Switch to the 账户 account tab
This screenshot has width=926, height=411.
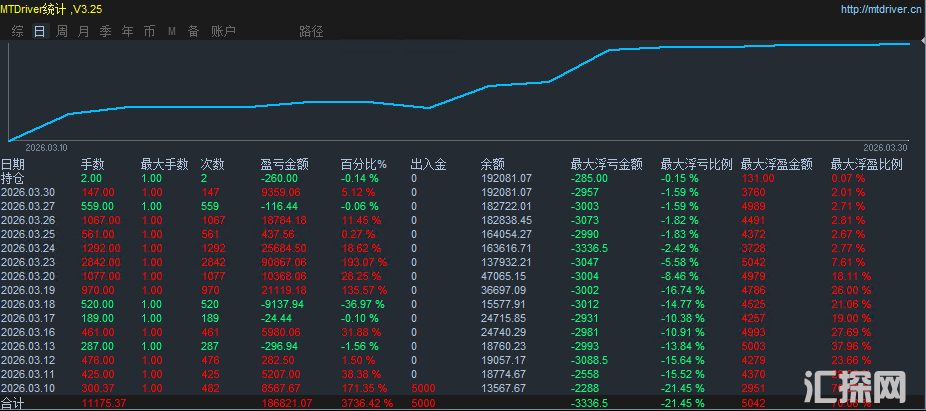(x=223, y=31)
